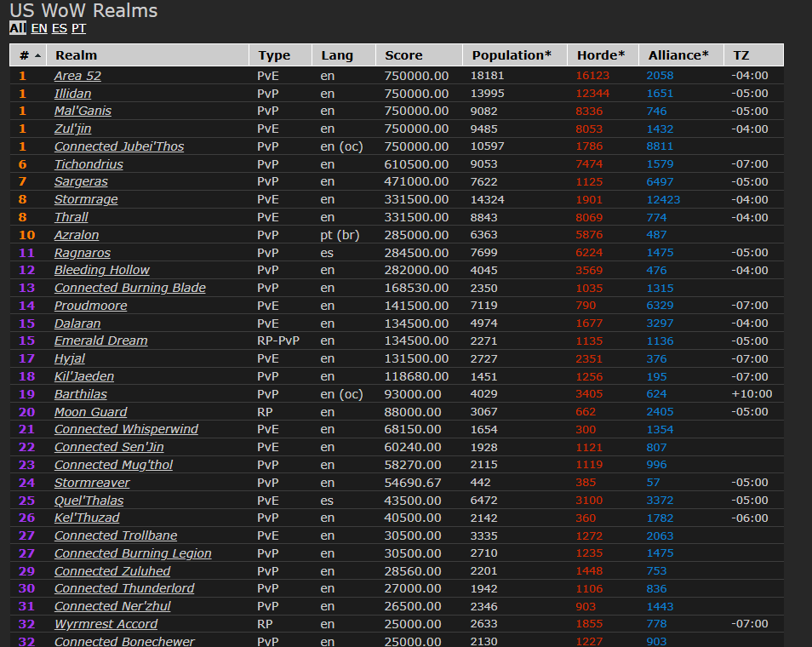This screenshot has height=647, width=812.
Task: Open the Ragnaros realm link
Action: pyautogui.click(x=83, y=253)
